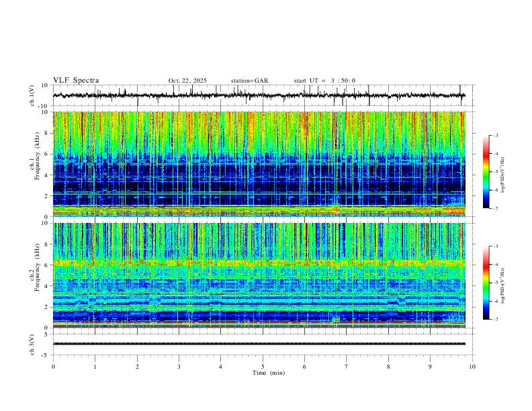Click the upper log(PSD) colorbar label
This screenshot has height=411, width=532.
click(502, 175)
